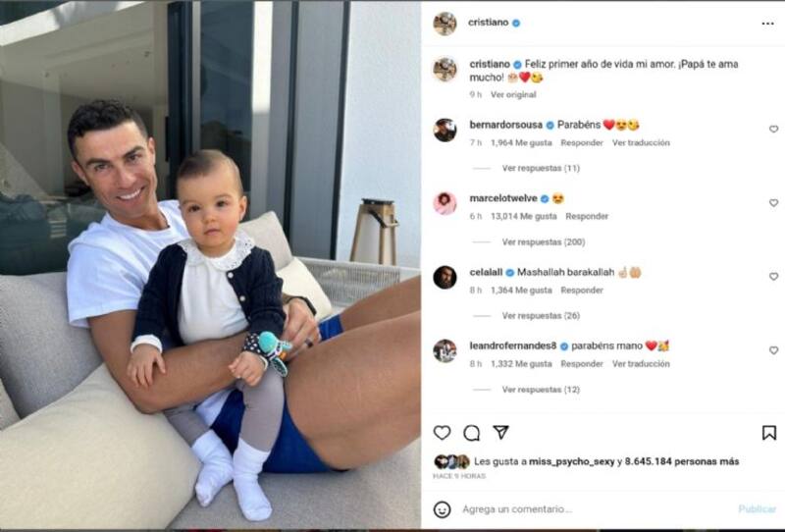Screen dimensions: 785x532
Task: Click the Agrega un comentario field
Action: [x=596, y=509]
